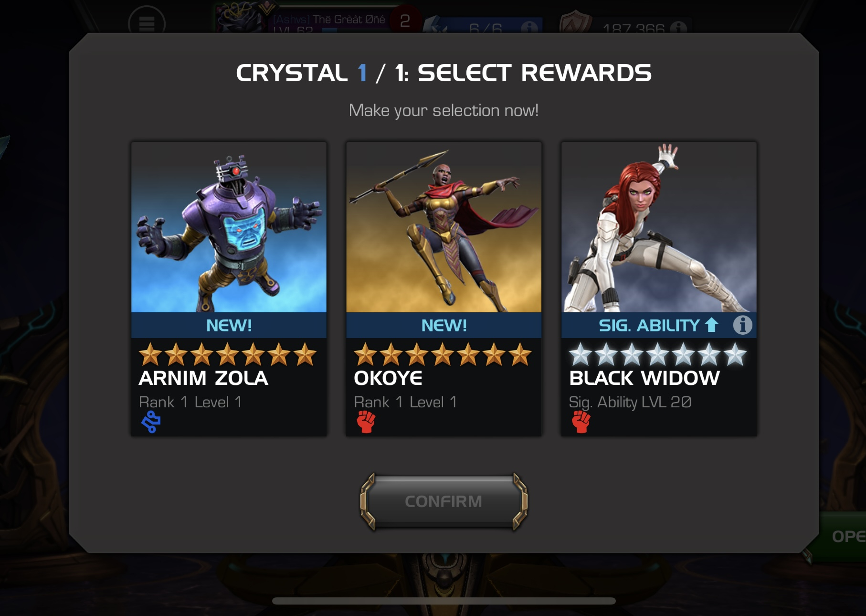Screen dimensions: 866x616
Task: Click Okoye's red Skill fist icon
Action: [366, 422]
